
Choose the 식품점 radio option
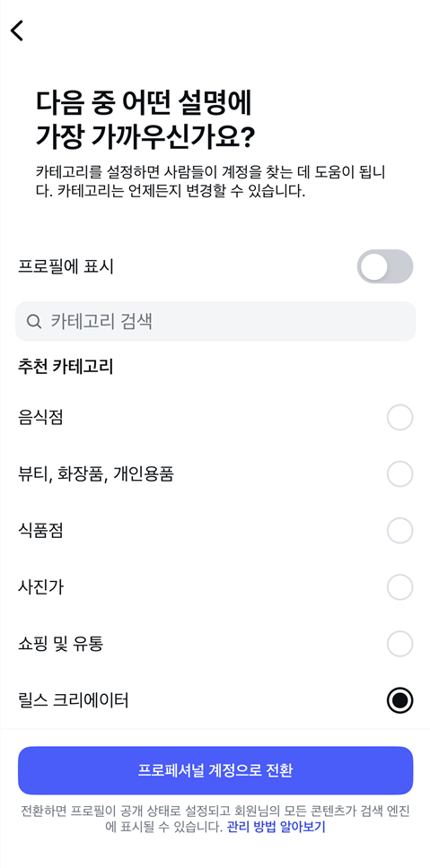pyautogui.click(x=400, y=531)
